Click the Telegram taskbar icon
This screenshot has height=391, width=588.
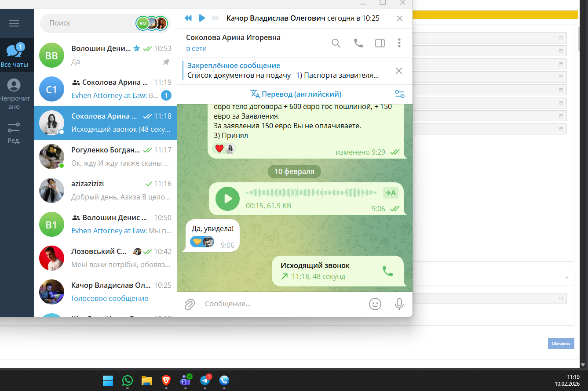(x=205, y=380)
